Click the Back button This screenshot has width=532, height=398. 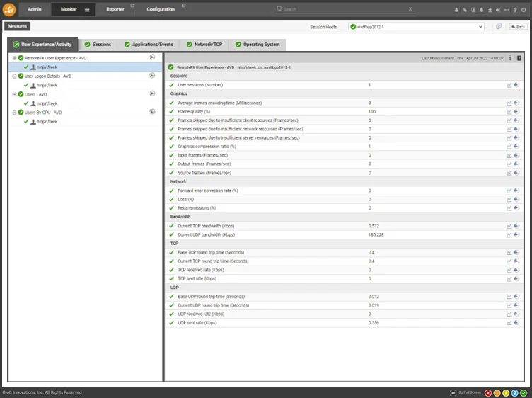click(x=519, y=27)
